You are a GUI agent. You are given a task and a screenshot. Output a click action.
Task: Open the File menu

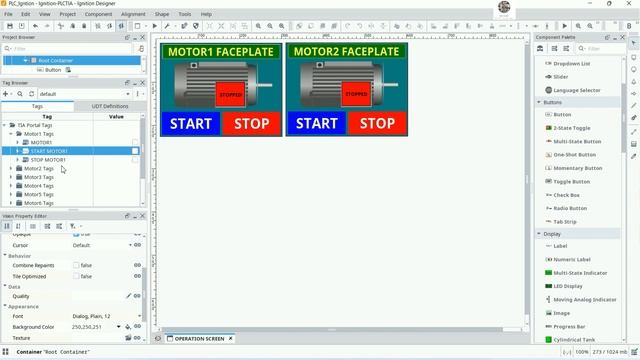(8, 14)
